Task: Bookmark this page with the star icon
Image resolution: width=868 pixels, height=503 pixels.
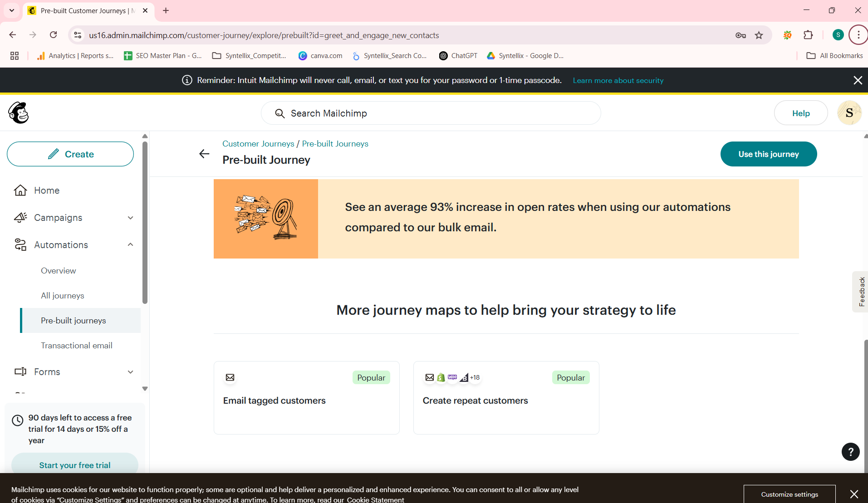Action: (759, 35)
